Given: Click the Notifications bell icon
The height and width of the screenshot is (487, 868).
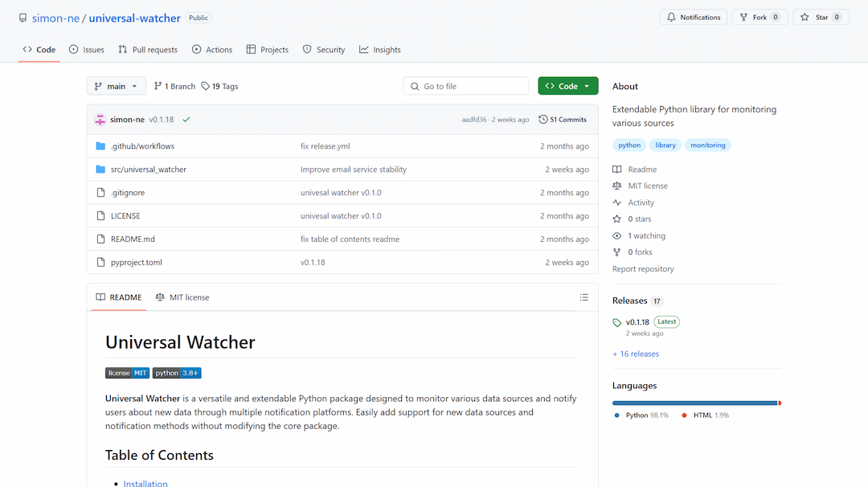Looking at the screenshot, I should pyautogui.click(x=671, y=17).
